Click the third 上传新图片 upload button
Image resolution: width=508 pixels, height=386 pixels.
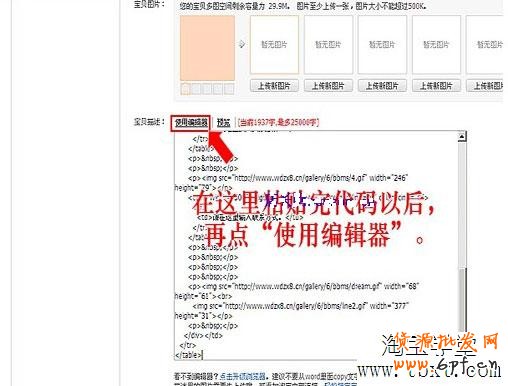[382, 86]
